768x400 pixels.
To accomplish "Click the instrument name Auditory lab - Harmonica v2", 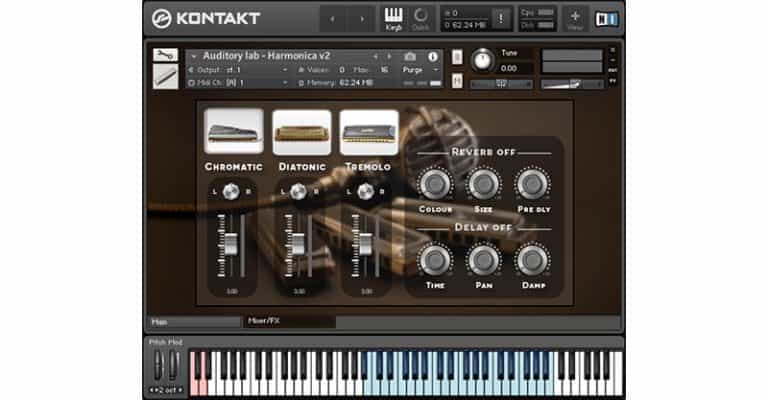I will [x=266, y=56].
